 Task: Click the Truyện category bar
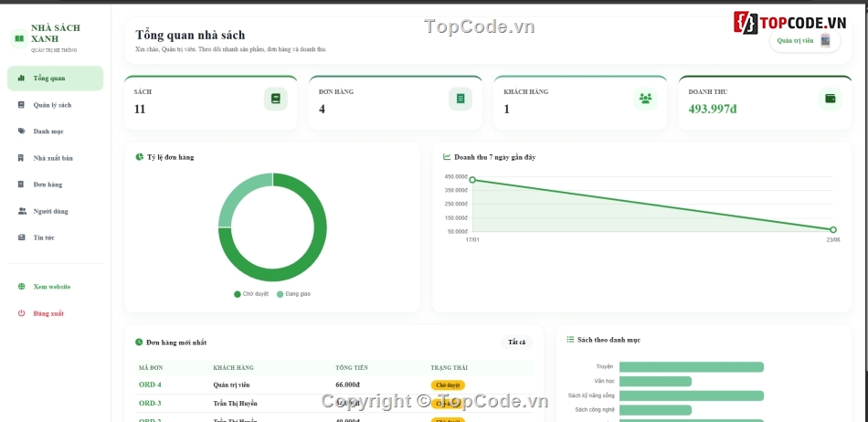coord(692,366)
